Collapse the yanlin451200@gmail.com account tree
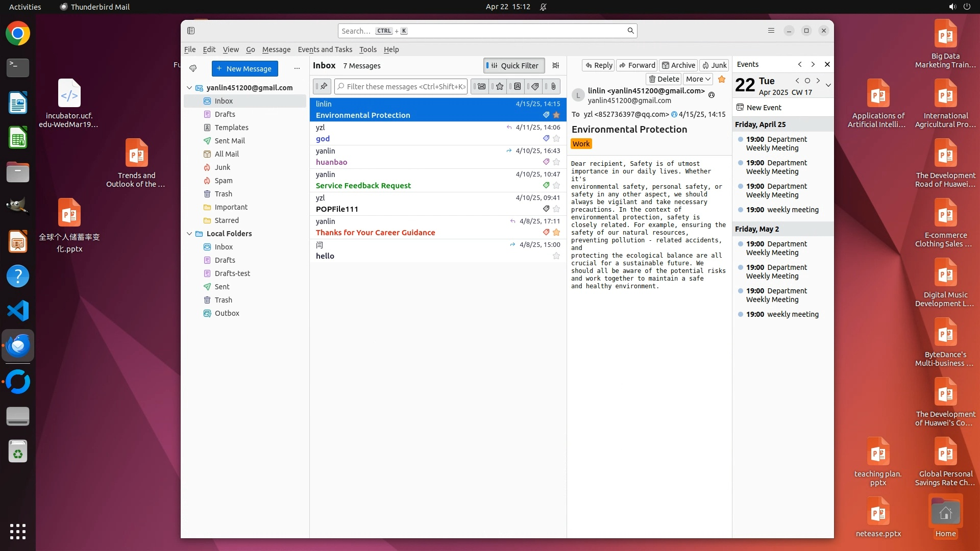This screenshot has width=980, height=551. point(189,88)
